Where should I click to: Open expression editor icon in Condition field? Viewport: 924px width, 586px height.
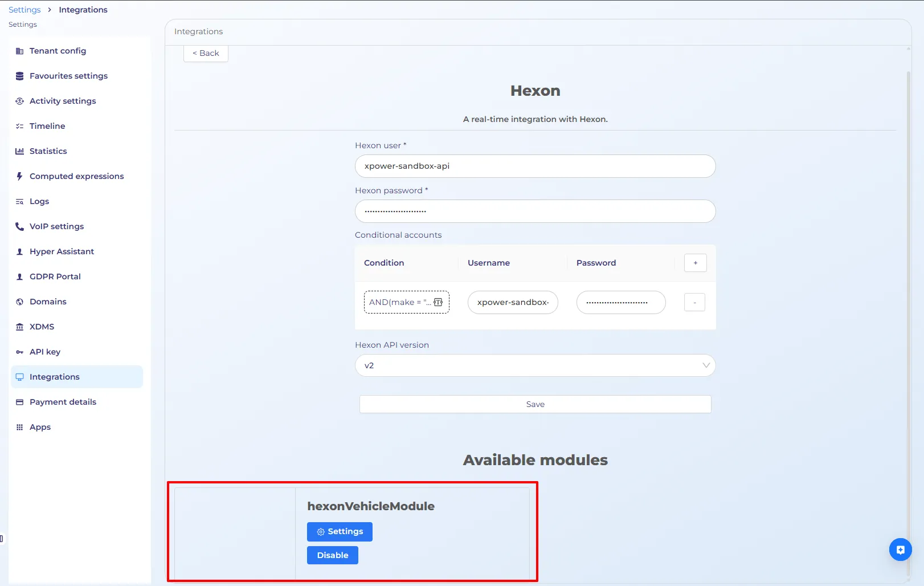click(438, 302)
